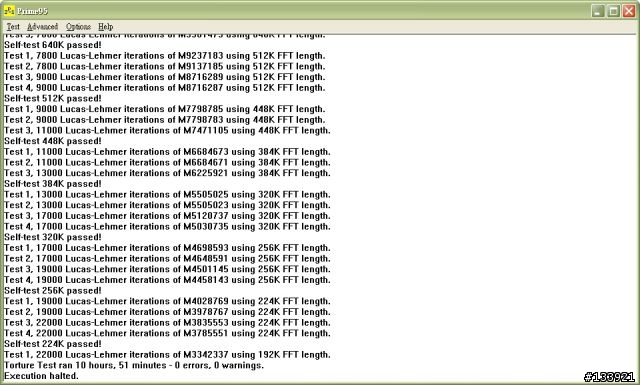640x385 pixels.
Task: Click the line testing M7798783
Action: [x=164, y=120]
